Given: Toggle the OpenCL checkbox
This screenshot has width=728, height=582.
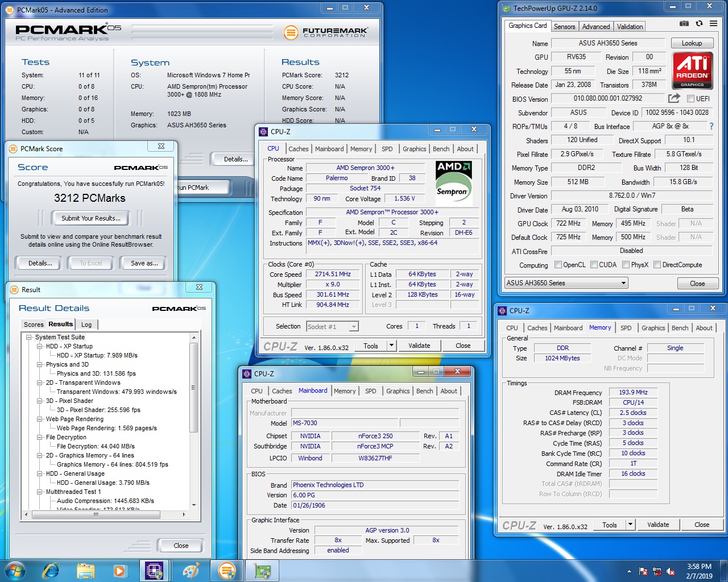Looking at the screenshot, I should 558,265.
